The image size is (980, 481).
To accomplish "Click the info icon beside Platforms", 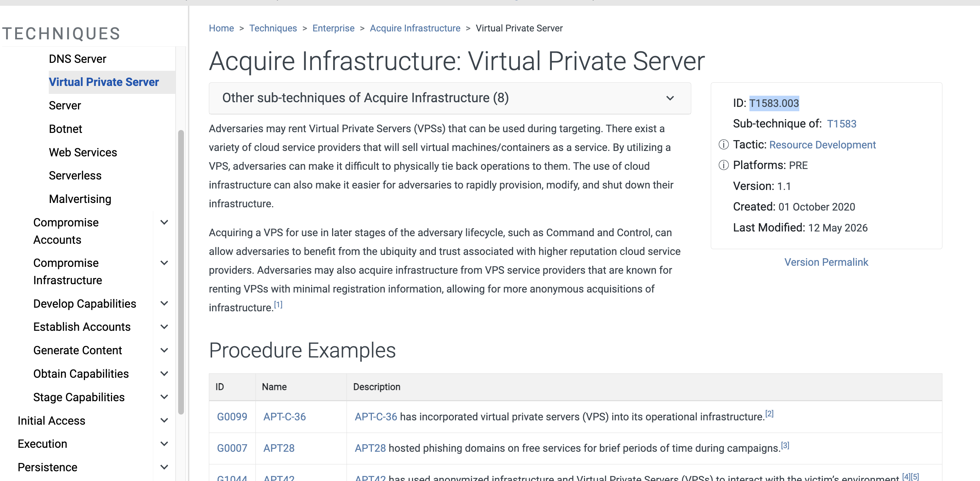I will pos(723,165).
